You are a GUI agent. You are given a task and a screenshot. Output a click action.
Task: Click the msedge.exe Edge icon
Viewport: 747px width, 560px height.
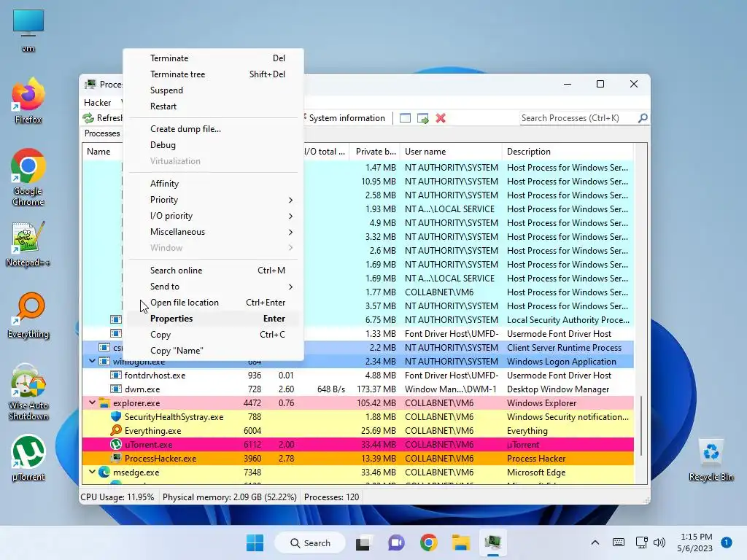(x=104, y=472)
